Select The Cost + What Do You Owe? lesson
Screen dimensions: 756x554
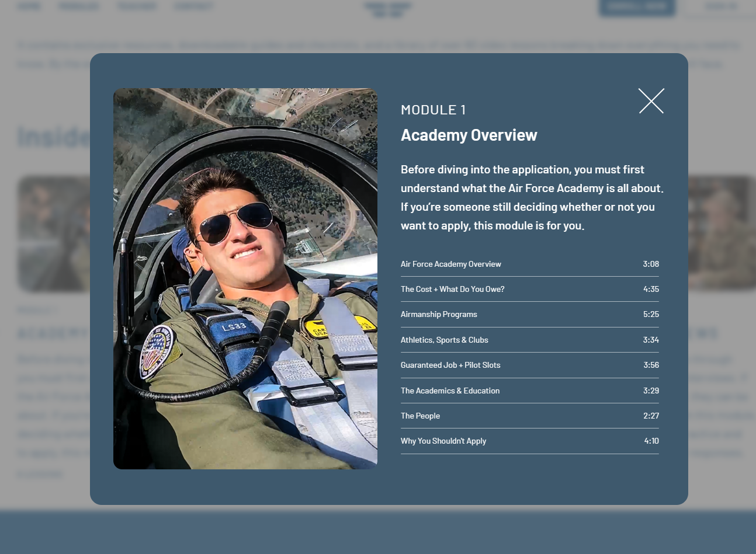click(530, 289)
